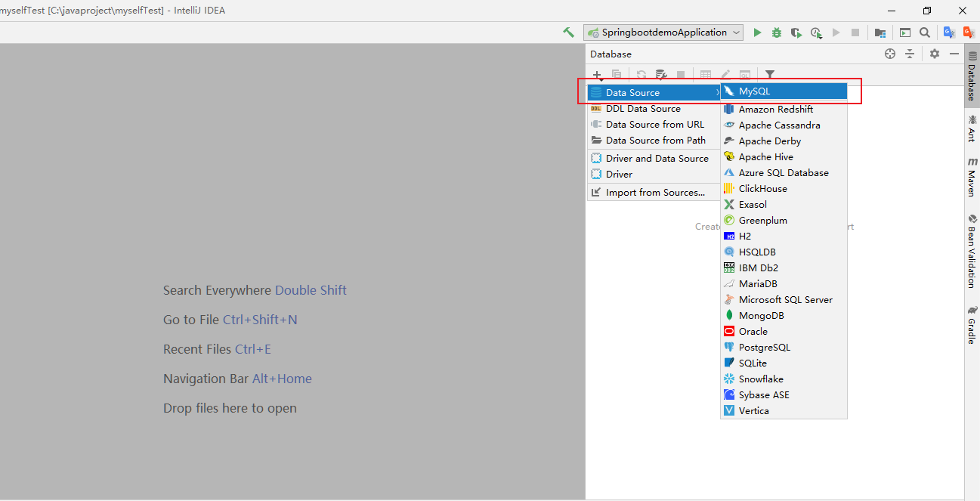The height and width of the screenshot is (501, 980).
Task: Select PostgreSQL data source
Action: coord(784,347)
